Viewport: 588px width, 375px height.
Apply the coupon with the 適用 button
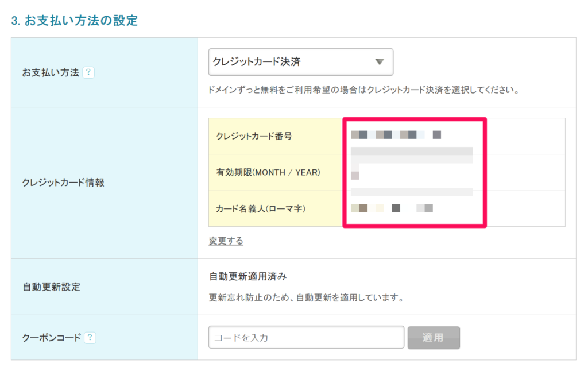[434, 337]
